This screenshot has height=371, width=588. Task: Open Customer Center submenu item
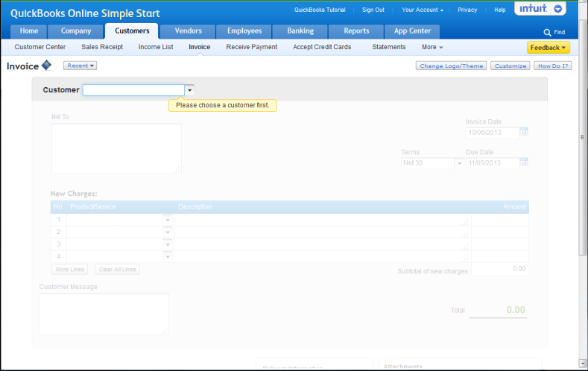(x=40, y=47)
